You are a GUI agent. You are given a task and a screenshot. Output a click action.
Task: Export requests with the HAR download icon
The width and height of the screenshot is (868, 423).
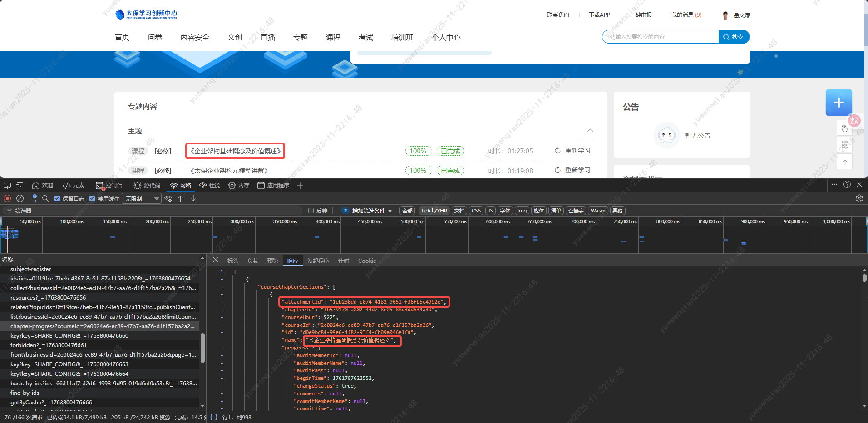[x=193, y=198]
